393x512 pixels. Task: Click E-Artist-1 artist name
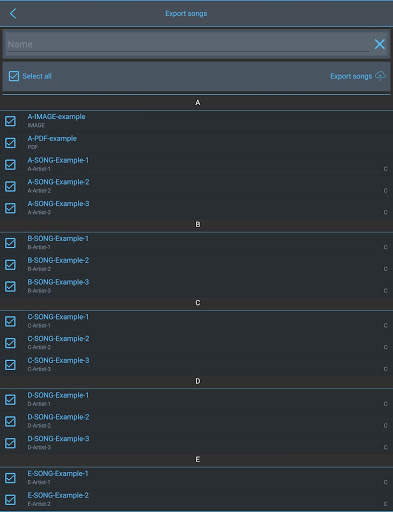click(x=39, y=482)
